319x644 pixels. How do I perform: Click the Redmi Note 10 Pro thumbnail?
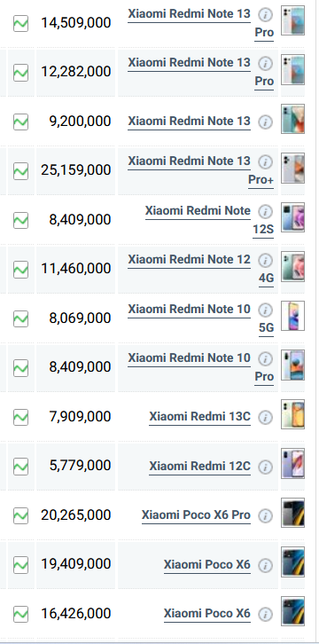tap(292, 365)
